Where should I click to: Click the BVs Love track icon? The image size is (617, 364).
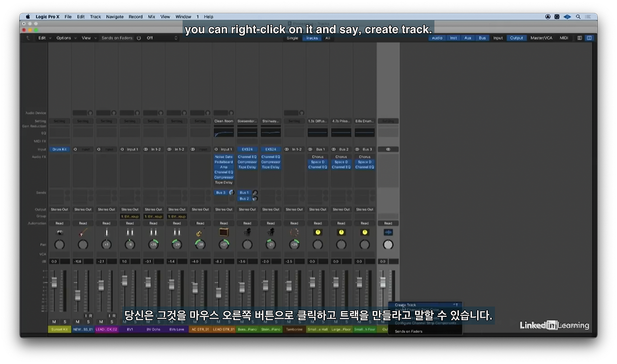177,233
